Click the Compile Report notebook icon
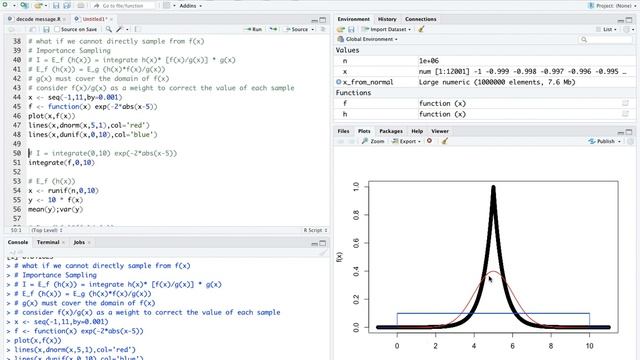The image size is (640, 360). point(137,29)
